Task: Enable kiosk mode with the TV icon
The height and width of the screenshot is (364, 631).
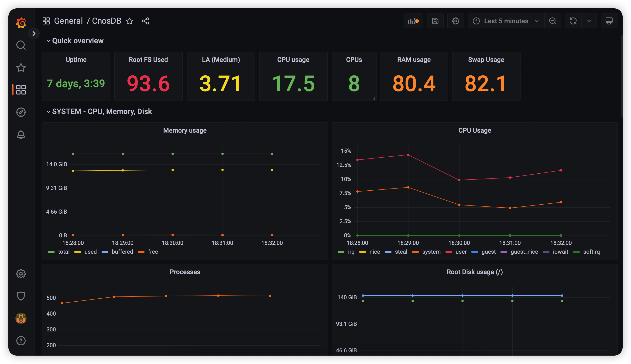Action: (609, 21)
